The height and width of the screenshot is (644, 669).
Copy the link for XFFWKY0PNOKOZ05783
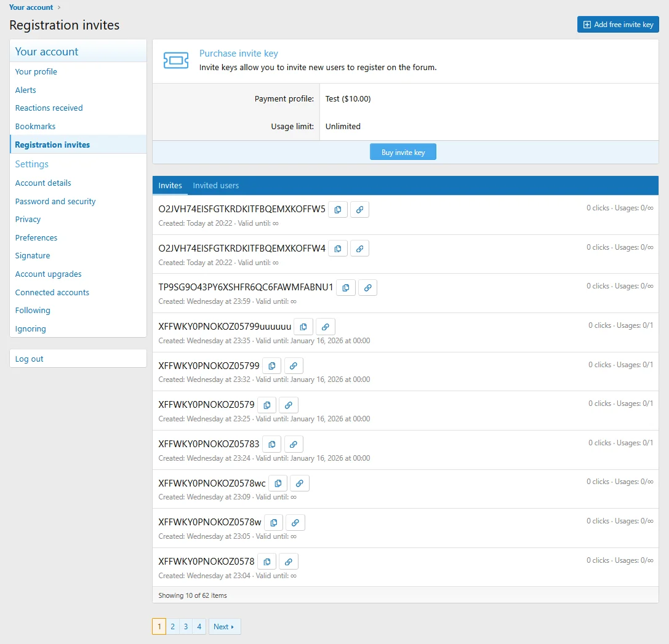point(294,443)
